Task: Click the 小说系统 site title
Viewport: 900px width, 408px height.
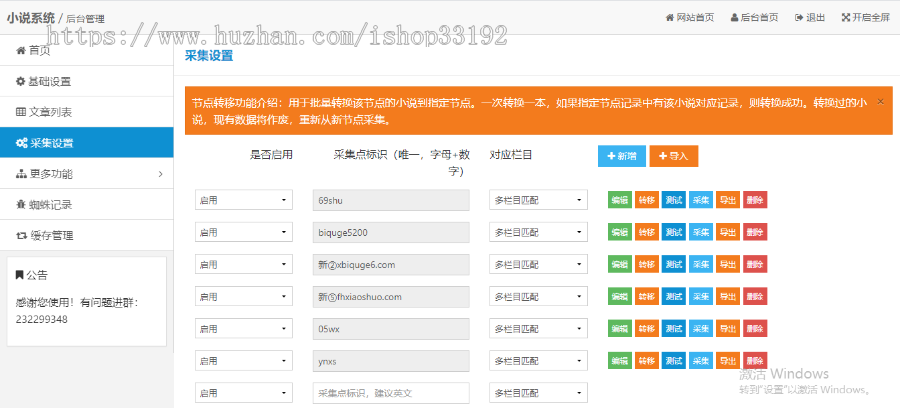Action: (31, 17)
